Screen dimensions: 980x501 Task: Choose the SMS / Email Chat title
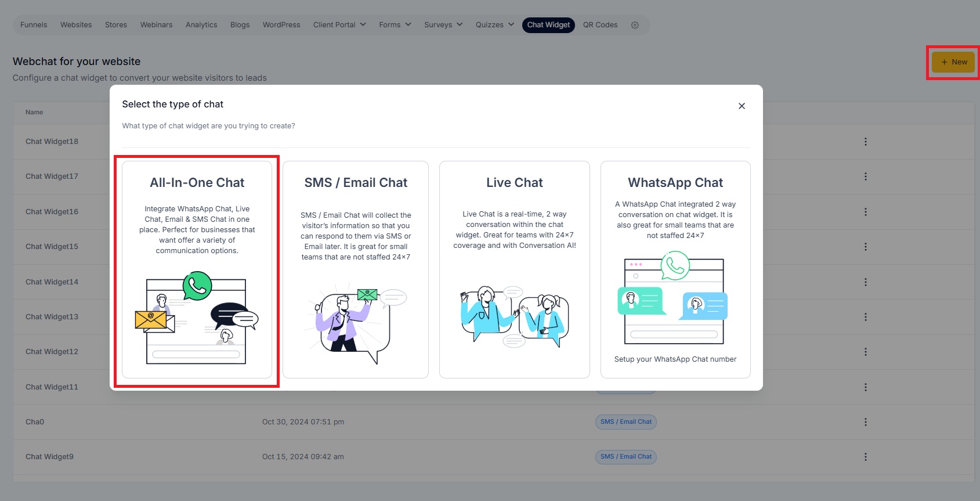356,182
